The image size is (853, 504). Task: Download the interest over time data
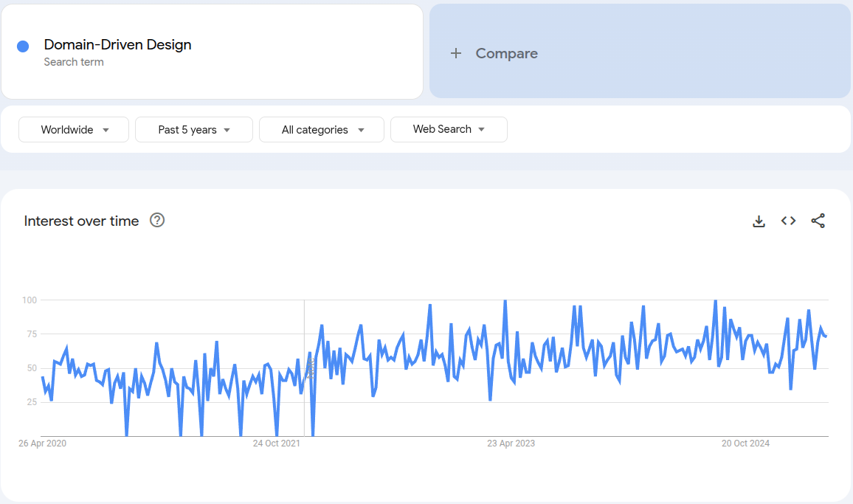759,221
